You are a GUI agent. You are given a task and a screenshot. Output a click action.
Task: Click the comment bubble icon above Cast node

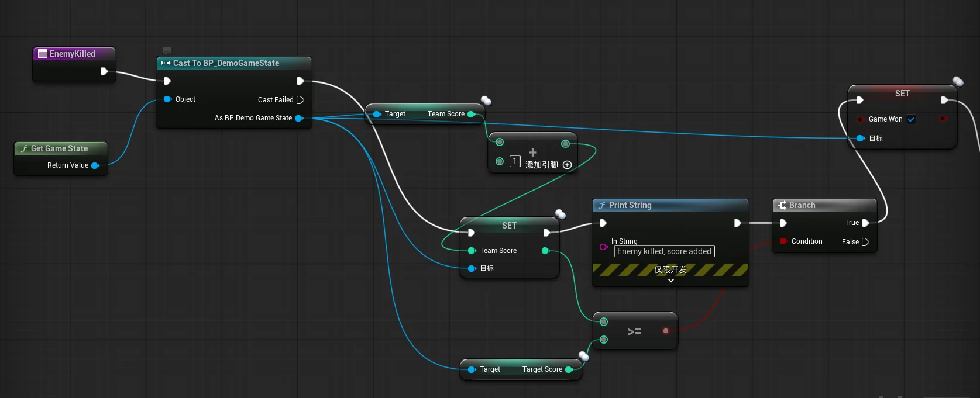pyautogui.click(x=167, y=51)
